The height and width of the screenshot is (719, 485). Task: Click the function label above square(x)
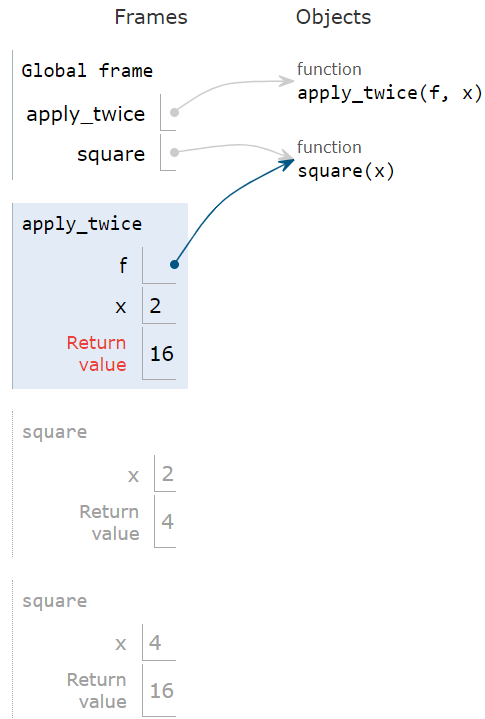329,147
